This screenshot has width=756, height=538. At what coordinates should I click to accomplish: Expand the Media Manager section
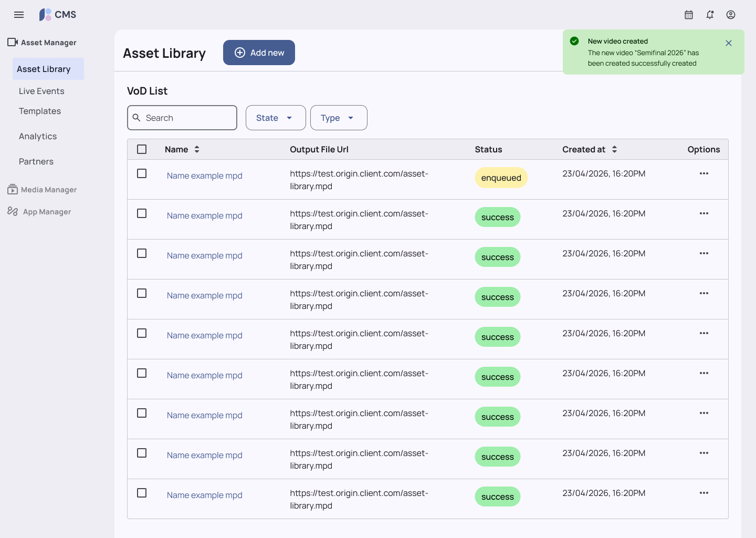coord(42,190)
